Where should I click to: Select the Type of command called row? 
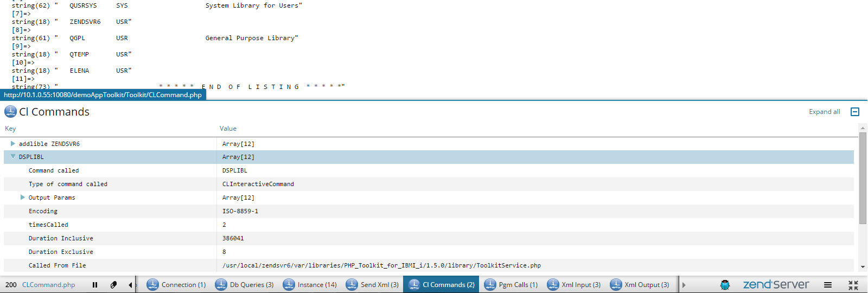pos(429,184)
